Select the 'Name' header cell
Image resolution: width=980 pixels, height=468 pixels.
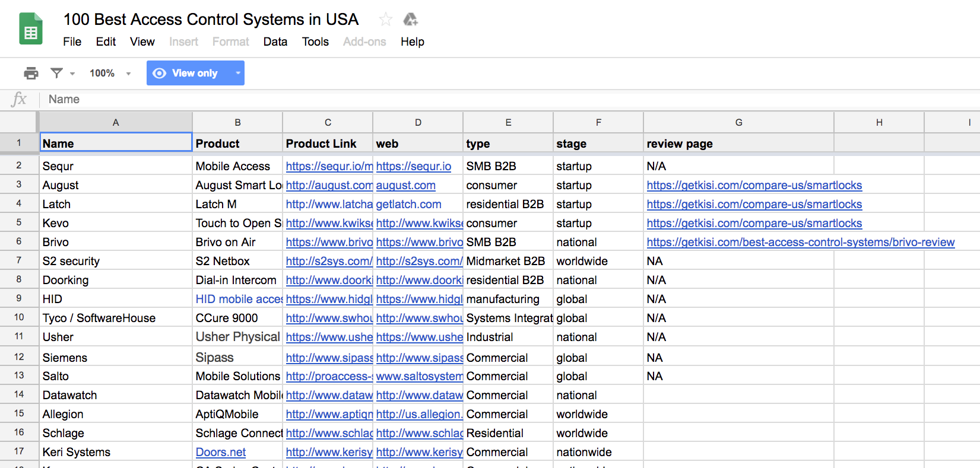point(116,143)
